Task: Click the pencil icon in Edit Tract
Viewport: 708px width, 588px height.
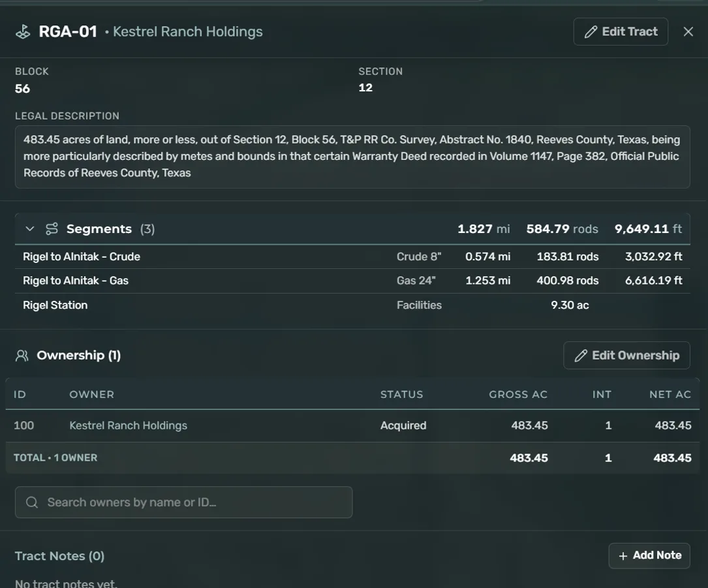Action: [x=591, y=31]
